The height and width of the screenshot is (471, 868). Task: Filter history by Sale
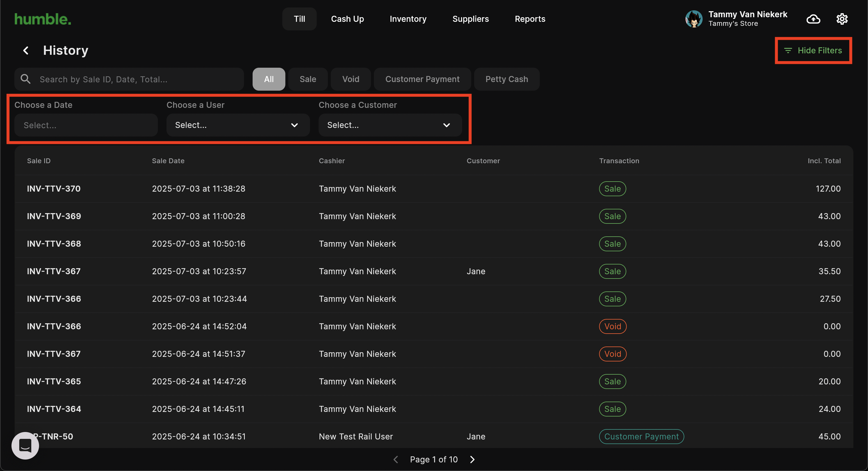(308, 79)
